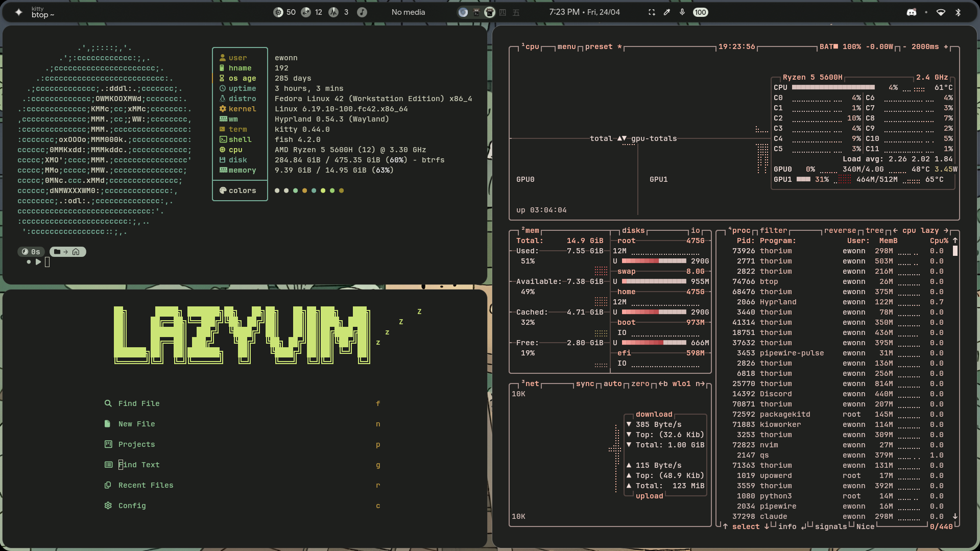The image size is (980, 551).
Task: Open btop menu in cpu box
Action: click(566, 46)
